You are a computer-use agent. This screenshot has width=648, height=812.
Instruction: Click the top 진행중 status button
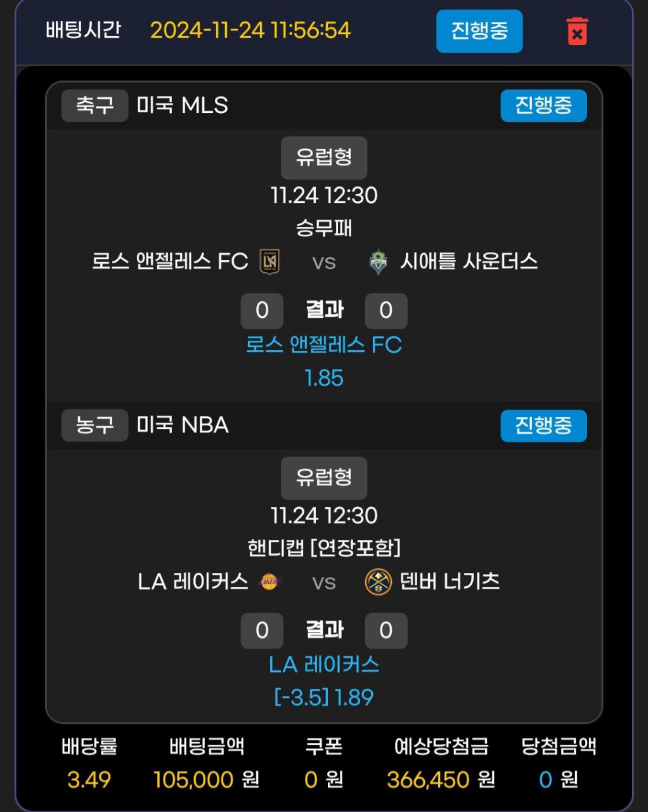(x=479, y=31)
